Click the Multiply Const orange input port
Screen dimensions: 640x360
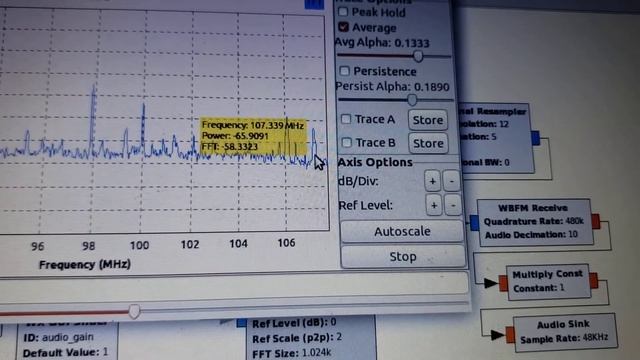tap(503, 283)
